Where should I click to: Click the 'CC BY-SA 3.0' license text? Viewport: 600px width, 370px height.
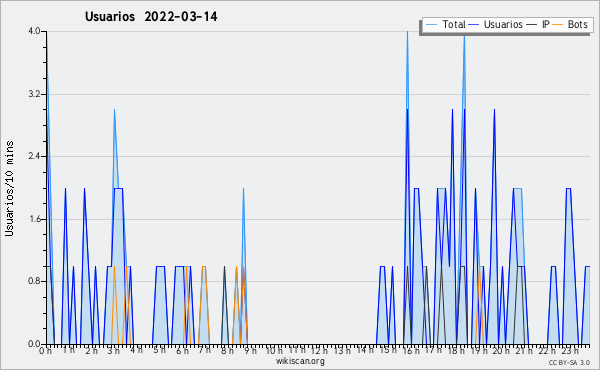[569, 362]
